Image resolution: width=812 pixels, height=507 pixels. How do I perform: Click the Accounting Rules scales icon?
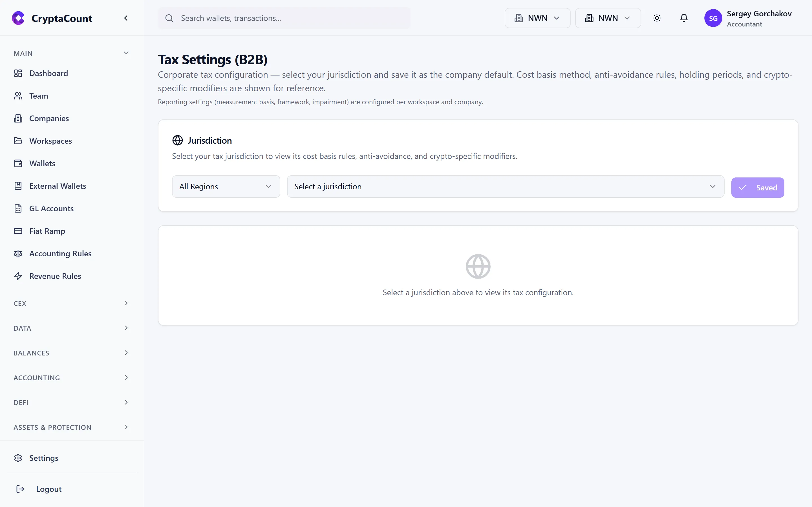18,253
